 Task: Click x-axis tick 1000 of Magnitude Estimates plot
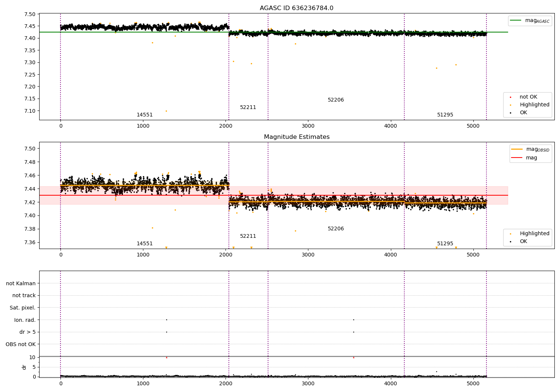click(x=143, y=255)
